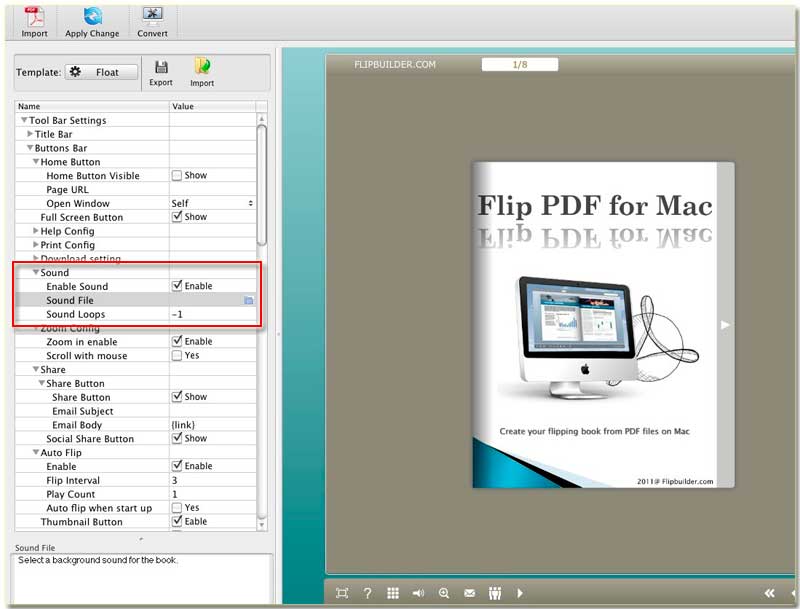Collapse the Sound node

36,272
